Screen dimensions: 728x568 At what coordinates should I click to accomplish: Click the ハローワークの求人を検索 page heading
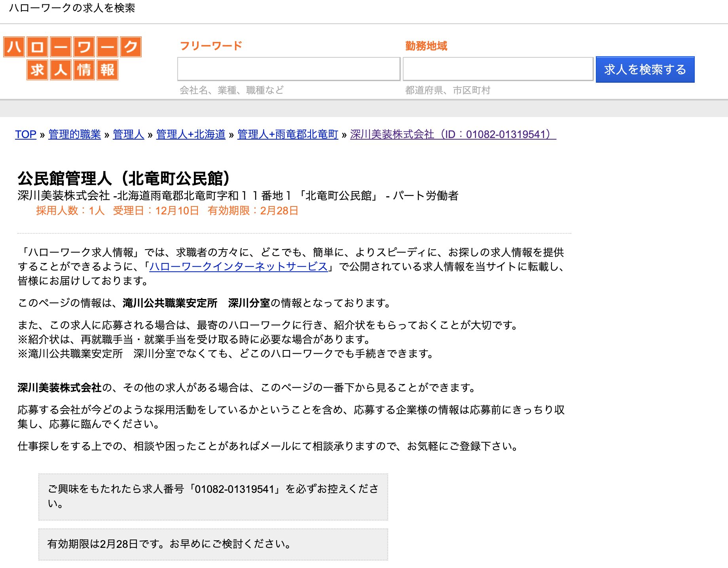pos(72,8)
